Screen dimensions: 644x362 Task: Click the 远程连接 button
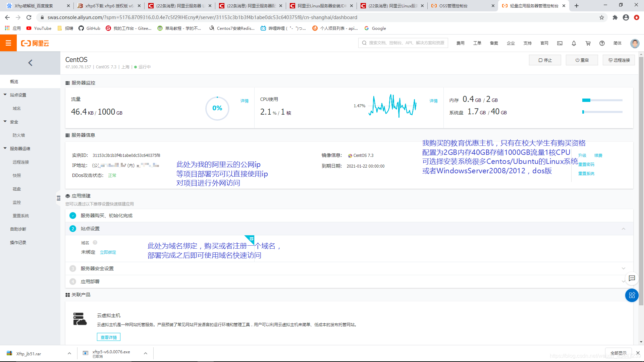pos(619,60)
